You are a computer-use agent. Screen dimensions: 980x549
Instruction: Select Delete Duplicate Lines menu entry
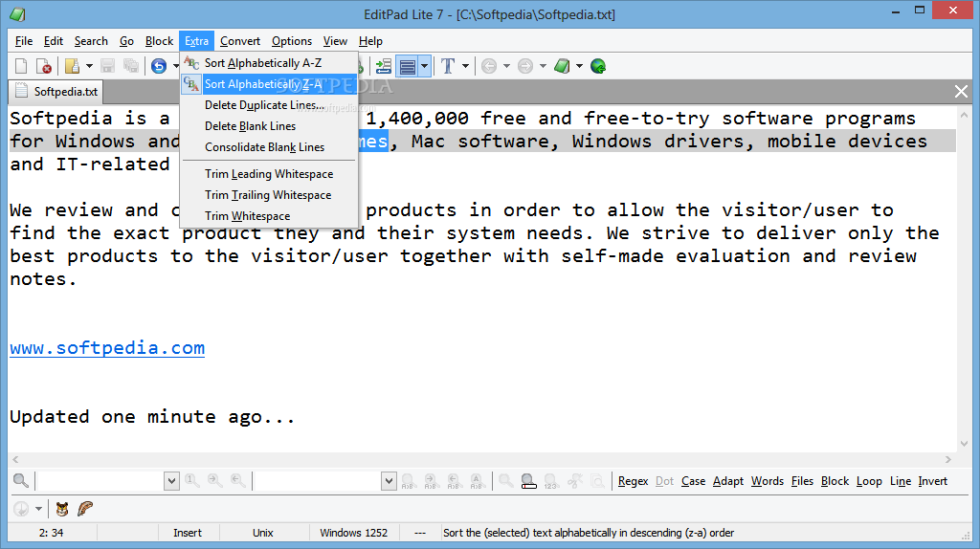click(269, 105)
